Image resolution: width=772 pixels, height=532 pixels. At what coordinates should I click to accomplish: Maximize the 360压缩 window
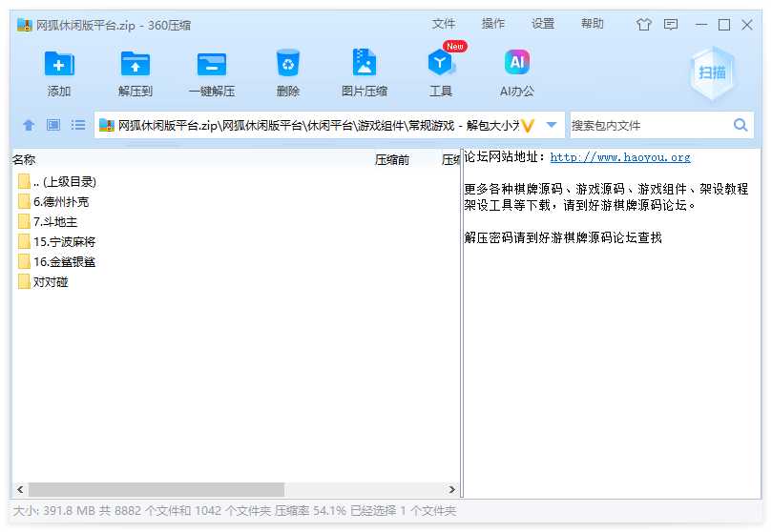[x=724, y=24]
